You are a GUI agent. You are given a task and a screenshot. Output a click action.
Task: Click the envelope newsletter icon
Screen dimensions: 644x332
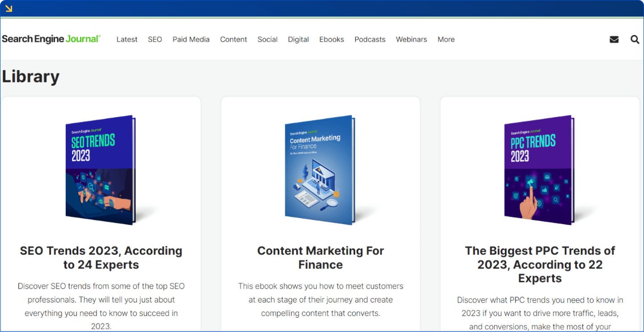614,39
